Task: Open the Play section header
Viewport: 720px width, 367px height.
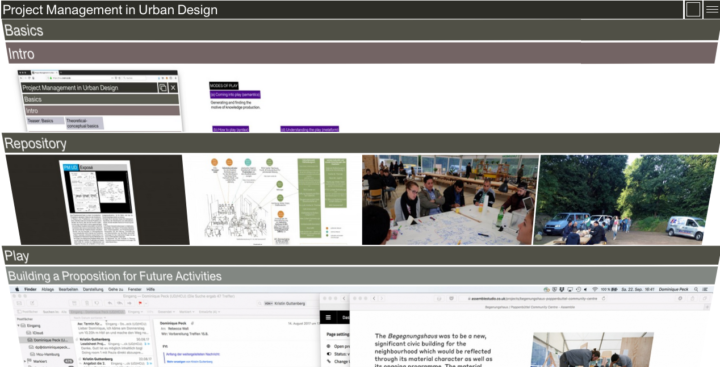Action: click(x=360, y=256)
